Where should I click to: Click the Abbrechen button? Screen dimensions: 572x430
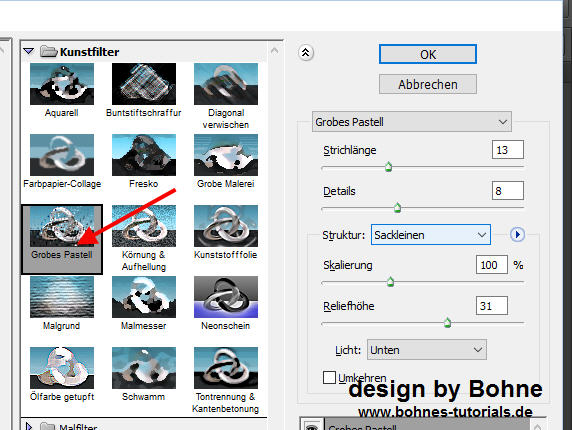[428, 84]
